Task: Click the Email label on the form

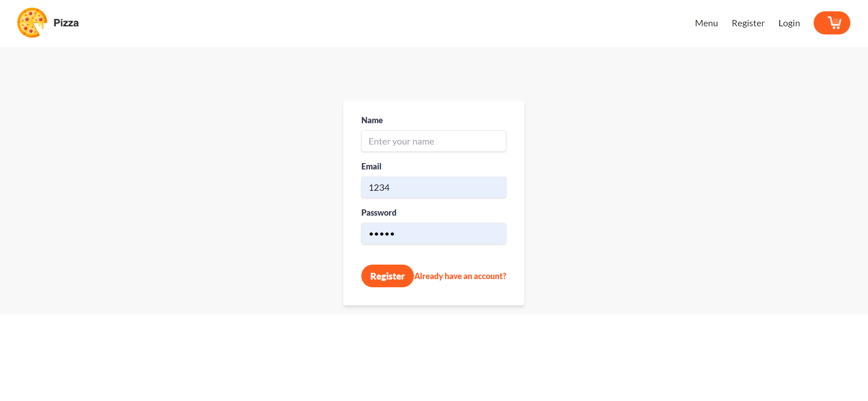Action: tap(371, 166)
